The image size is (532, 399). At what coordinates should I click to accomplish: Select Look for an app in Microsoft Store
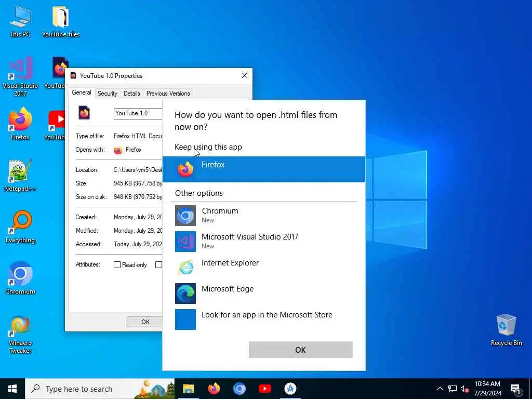pyautogui.click(x=263, y=320)
